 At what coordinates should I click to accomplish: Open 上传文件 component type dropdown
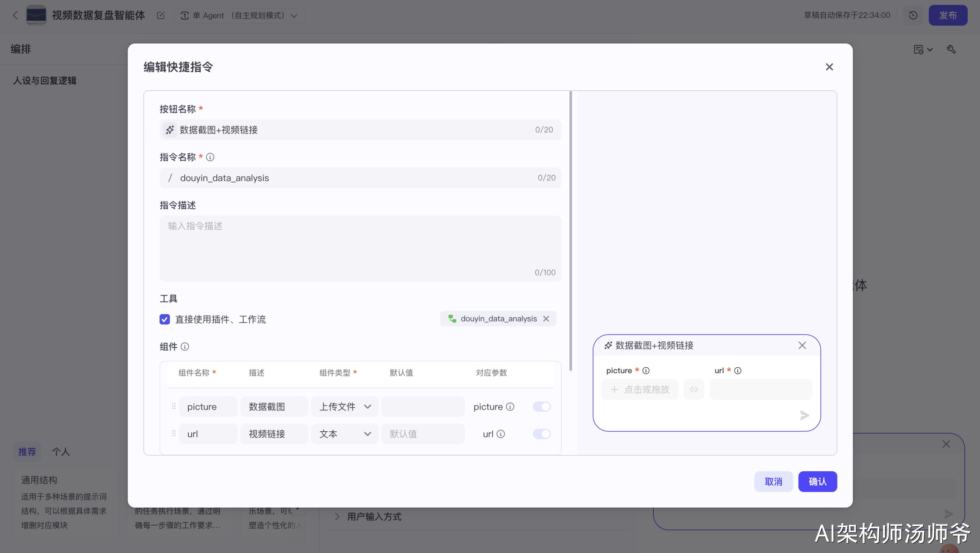345,407
